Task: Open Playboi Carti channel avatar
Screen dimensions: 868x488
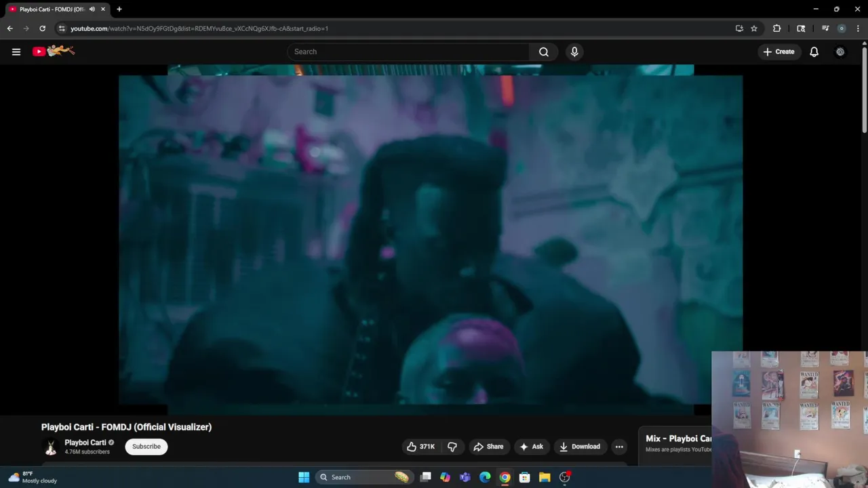Action: (51, 447)
